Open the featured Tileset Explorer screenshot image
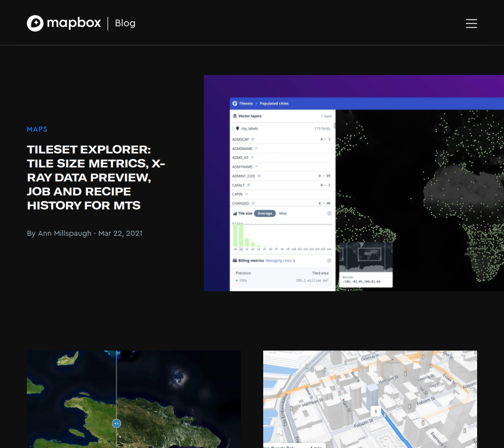The height and width of the screenshot is (448, 504). point(354,183)
